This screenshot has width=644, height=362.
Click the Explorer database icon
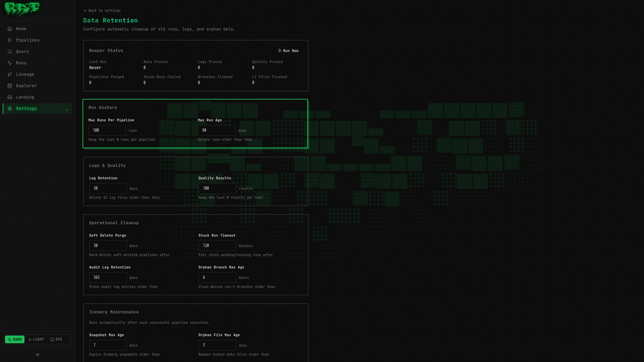tap(10, 86)
